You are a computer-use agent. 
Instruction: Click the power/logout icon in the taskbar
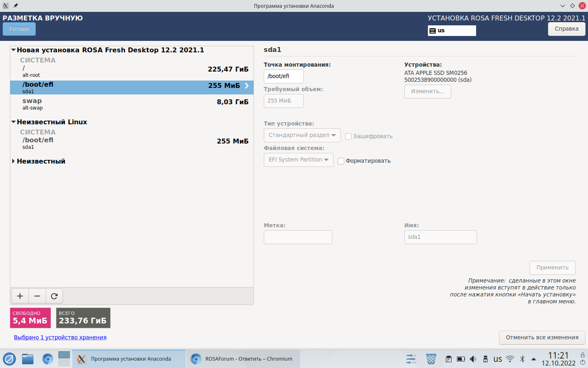[583, 363]
